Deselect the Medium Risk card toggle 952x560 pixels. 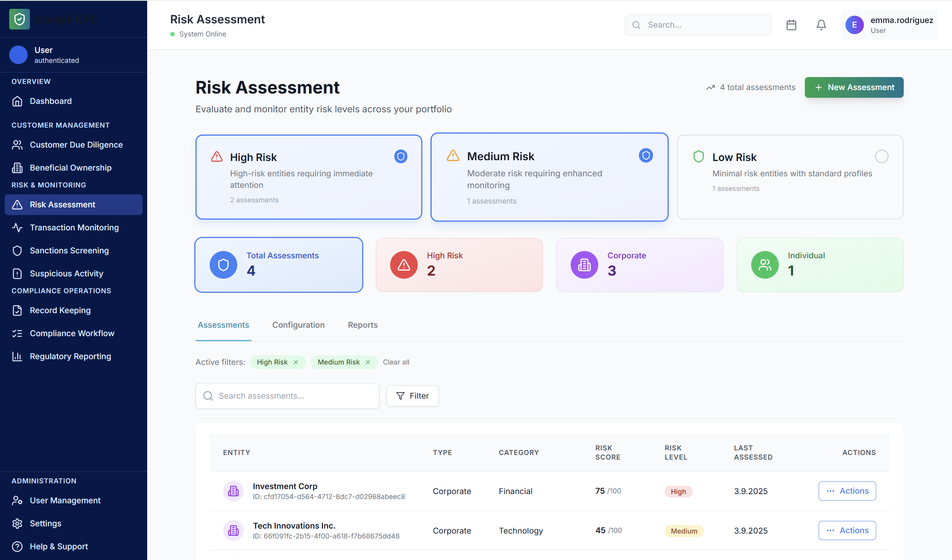click(x=646, y=156)
